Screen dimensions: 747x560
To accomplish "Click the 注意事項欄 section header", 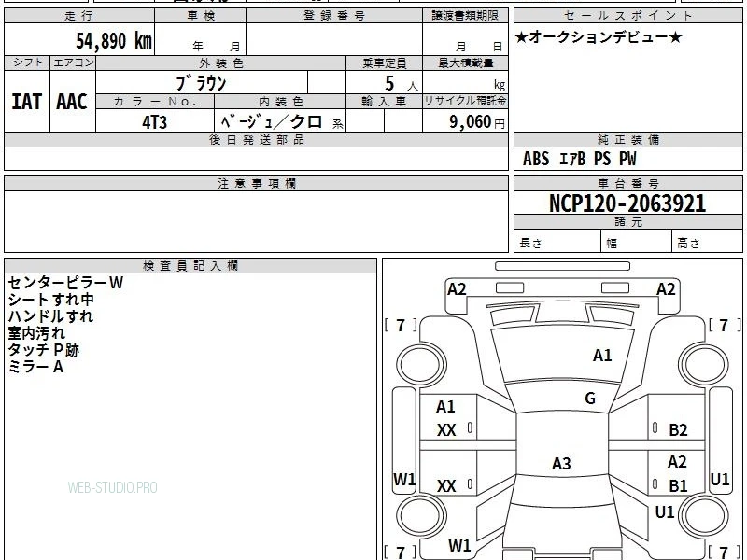I will [256, 184].
